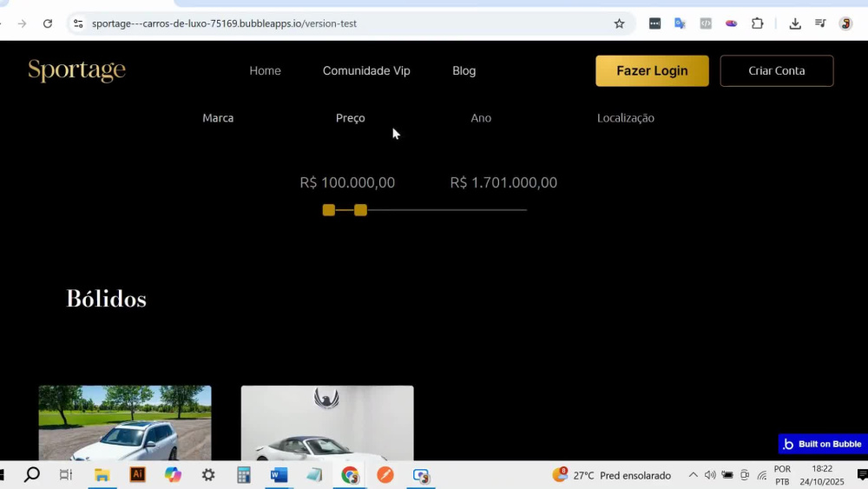This screenshot has height=489, width=868.
Task: Open the code brackets extension icon
Action: (705, 23)
